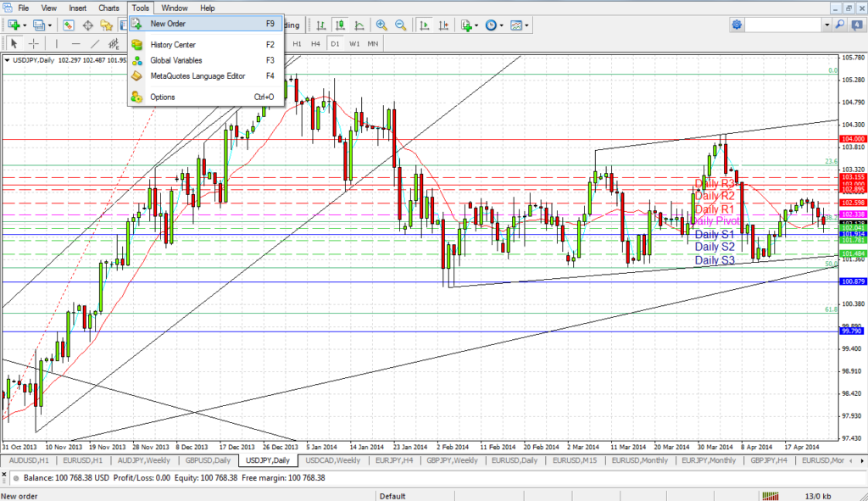Click the blue gear icon beside search box
The width and height of the screenshot is (868, 501).
pos(737,25)
